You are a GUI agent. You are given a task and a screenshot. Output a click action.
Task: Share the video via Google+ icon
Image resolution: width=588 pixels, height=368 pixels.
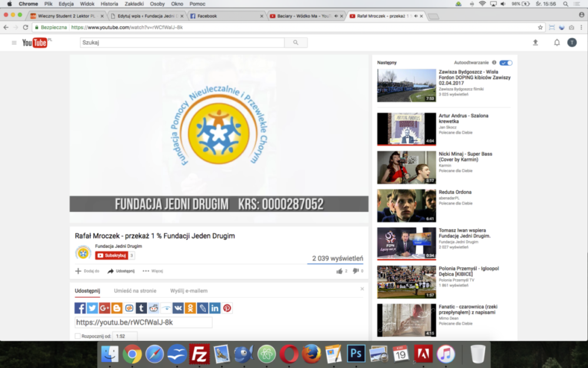[x=105, y=309]
